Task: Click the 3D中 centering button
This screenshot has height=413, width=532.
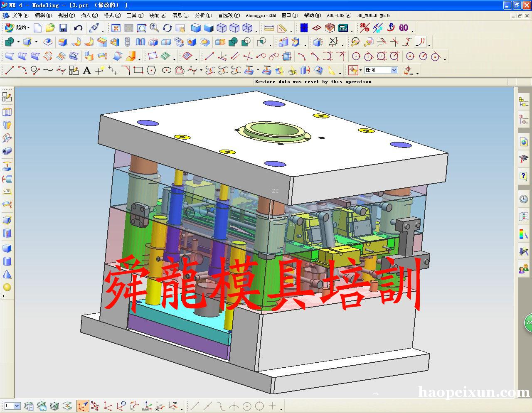Action: point(365,28)
